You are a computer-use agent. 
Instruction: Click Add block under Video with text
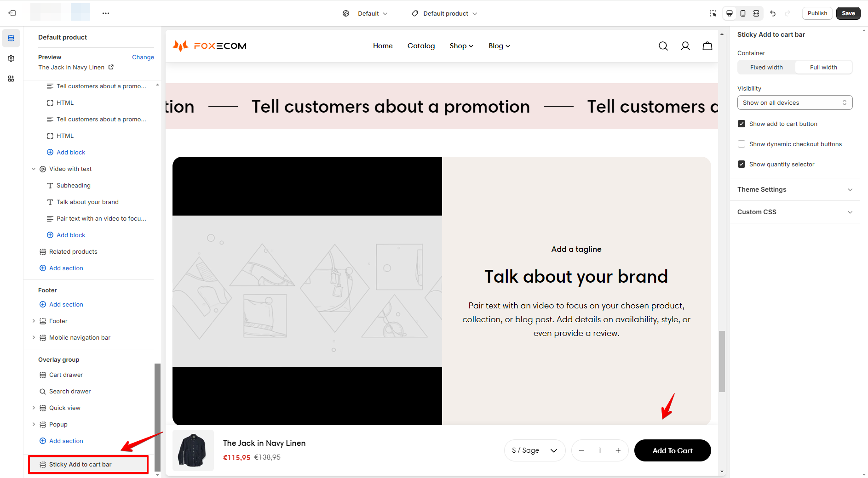pyautogui.click(x=66, y=235)
